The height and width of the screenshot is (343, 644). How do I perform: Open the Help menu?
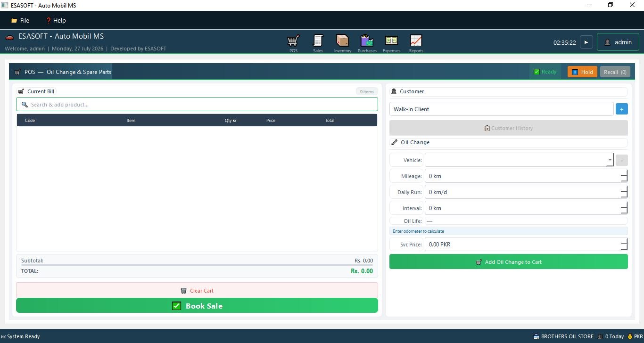coord(56,20)
